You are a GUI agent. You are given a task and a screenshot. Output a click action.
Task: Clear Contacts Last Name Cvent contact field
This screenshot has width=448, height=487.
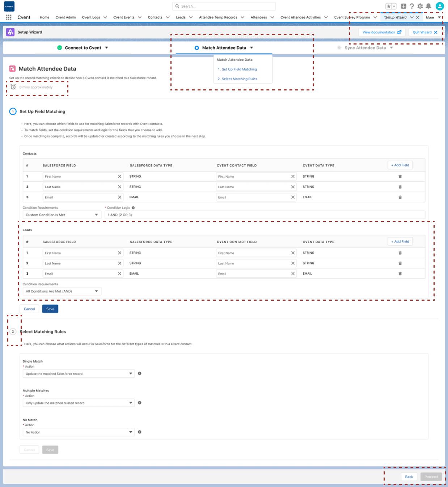tap(293, 187)
